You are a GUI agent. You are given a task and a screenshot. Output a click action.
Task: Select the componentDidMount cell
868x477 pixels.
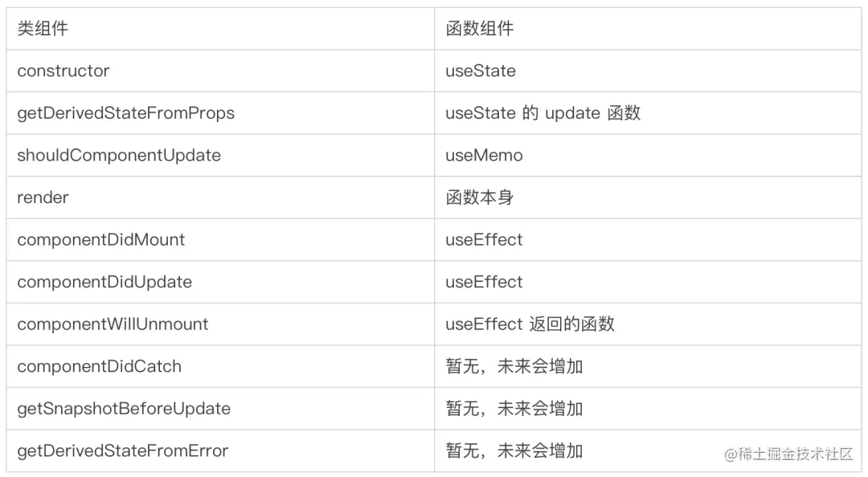[101, 240]
